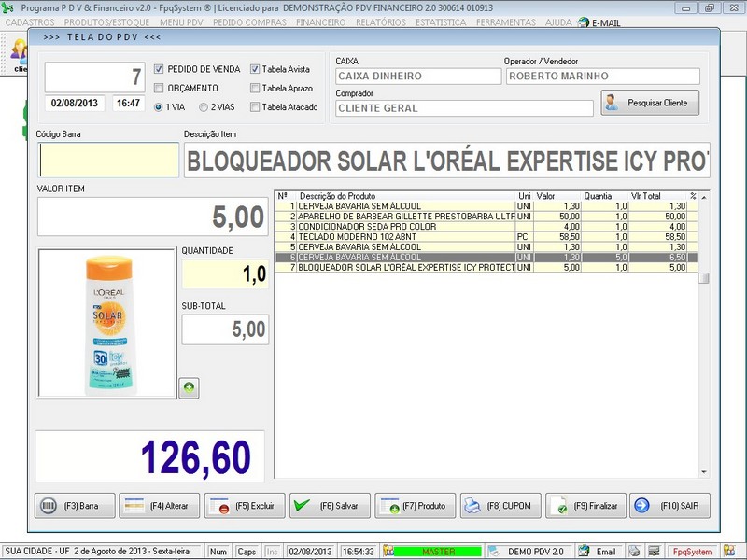
Task: Select row 1 CERVEJA BAVARIA SEM ÁLCOOL
Action: click(x=486, y=206)
